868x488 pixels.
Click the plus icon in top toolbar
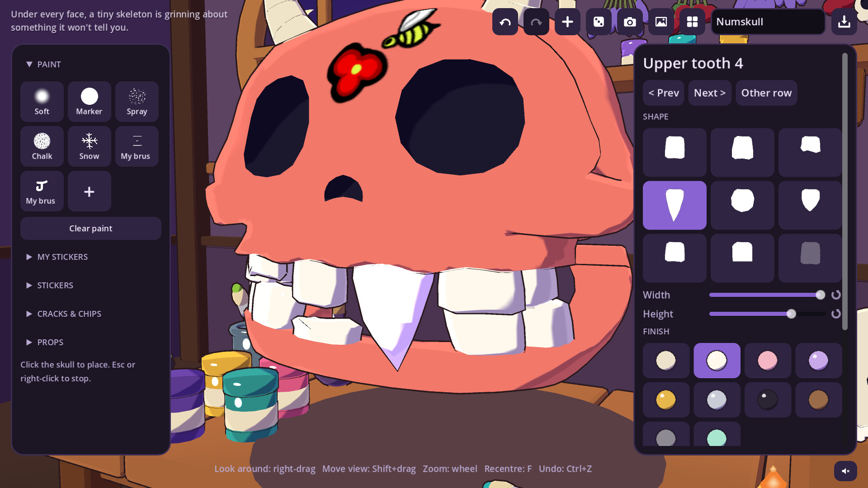click(x=567, y=22)
